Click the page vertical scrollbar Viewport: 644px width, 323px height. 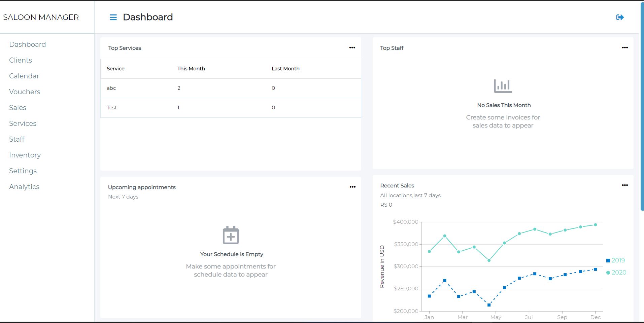coord(642,107)
